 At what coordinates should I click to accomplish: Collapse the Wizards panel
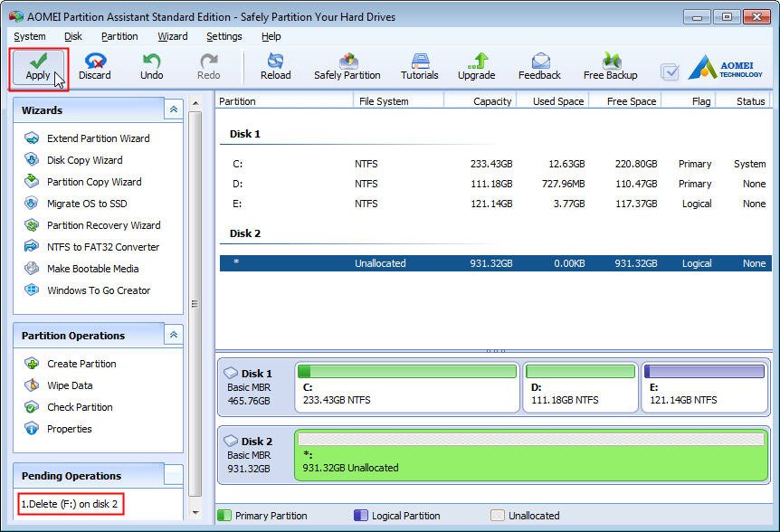tap(173, 109)
